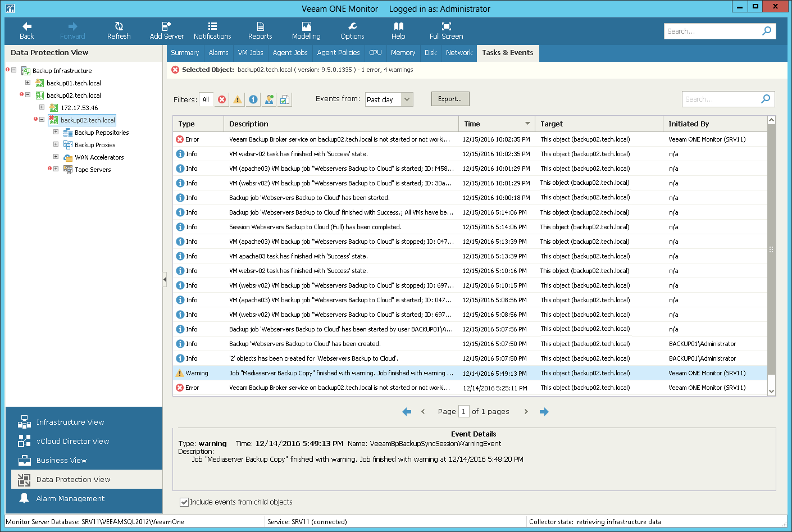Expand 172.17.53.46 tree node
The width and height of the screenshot is (792, 532).
pyautogui.click(x=42, y=107)
